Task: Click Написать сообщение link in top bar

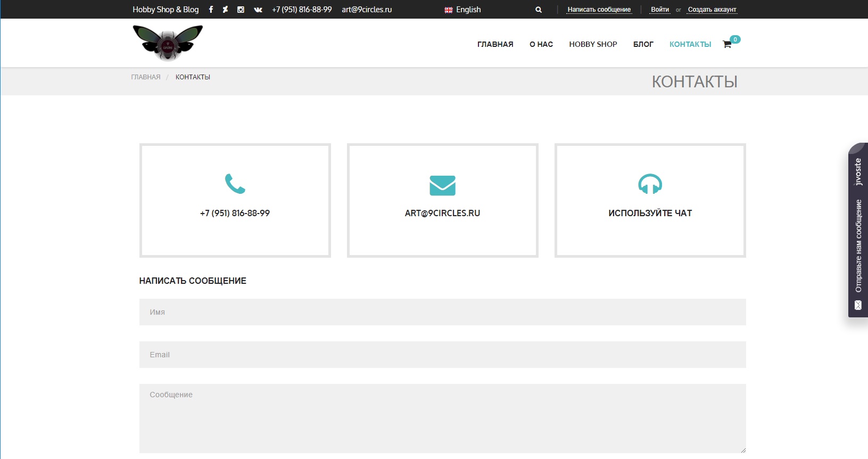Action: [x=599, y=10]
